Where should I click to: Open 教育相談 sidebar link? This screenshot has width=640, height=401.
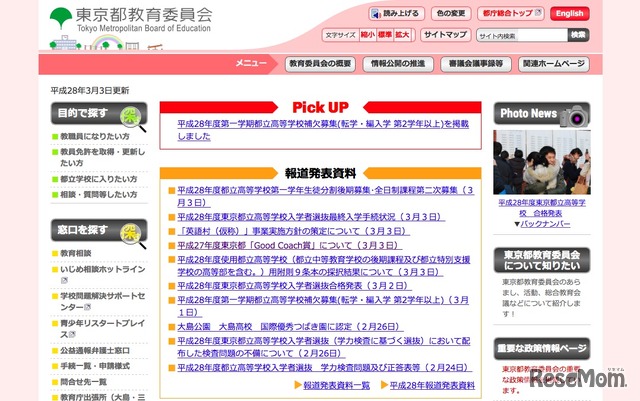point(76,253)
